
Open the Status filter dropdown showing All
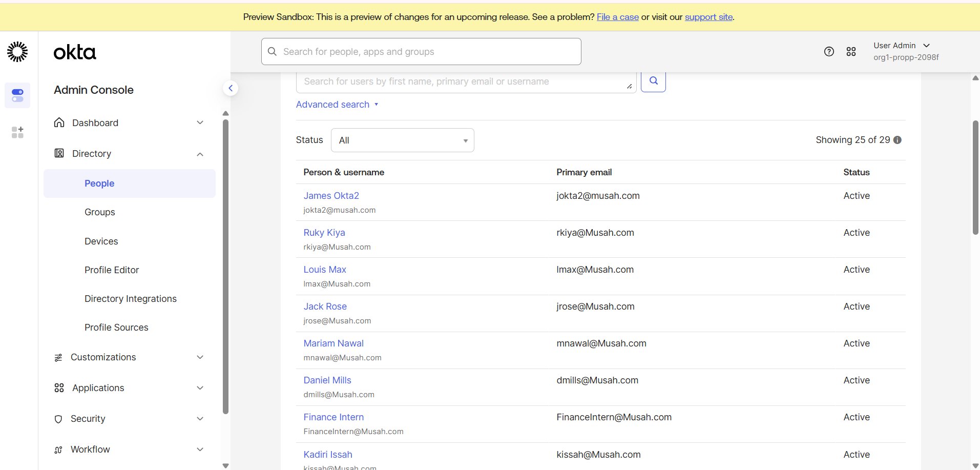click(x=403, y=140)
